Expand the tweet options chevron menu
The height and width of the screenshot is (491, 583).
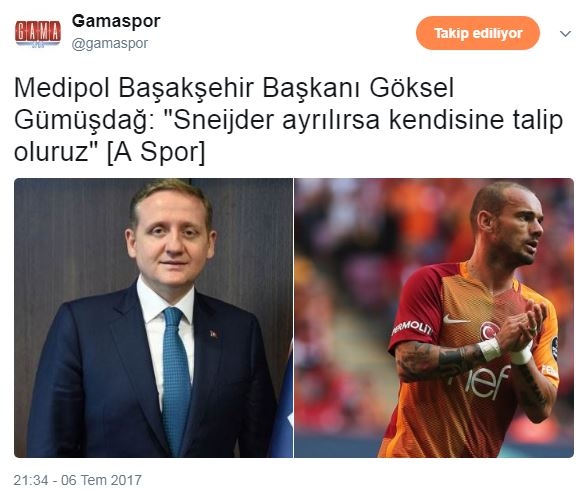coord(566,34)
